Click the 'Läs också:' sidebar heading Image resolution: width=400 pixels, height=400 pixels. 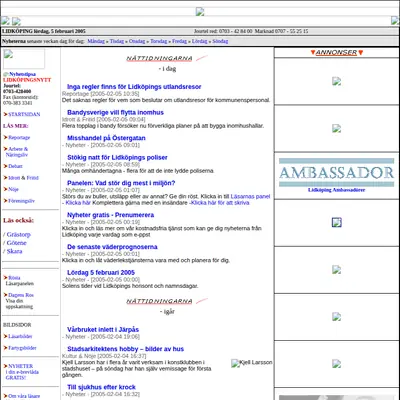18,220
